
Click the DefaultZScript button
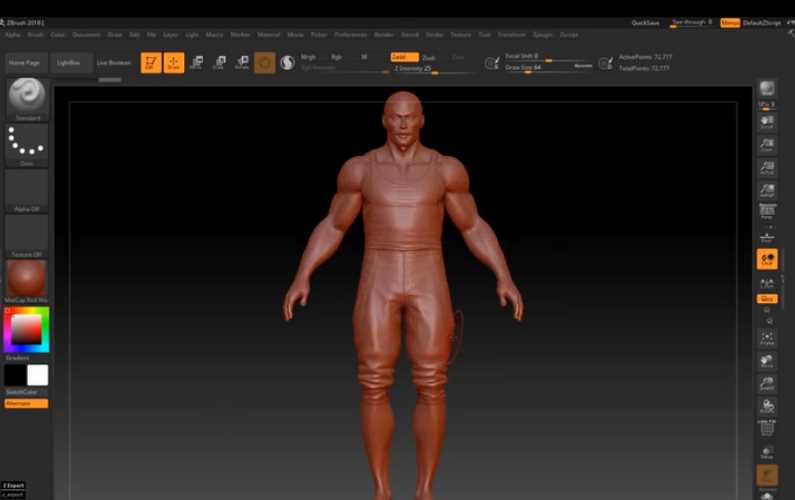(762, 23)
